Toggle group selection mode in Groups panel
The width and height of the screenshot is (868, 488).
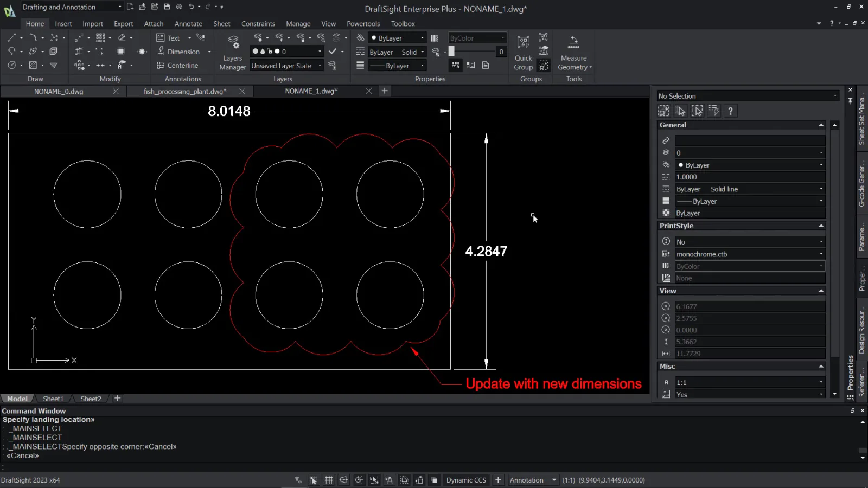point(543,65)
